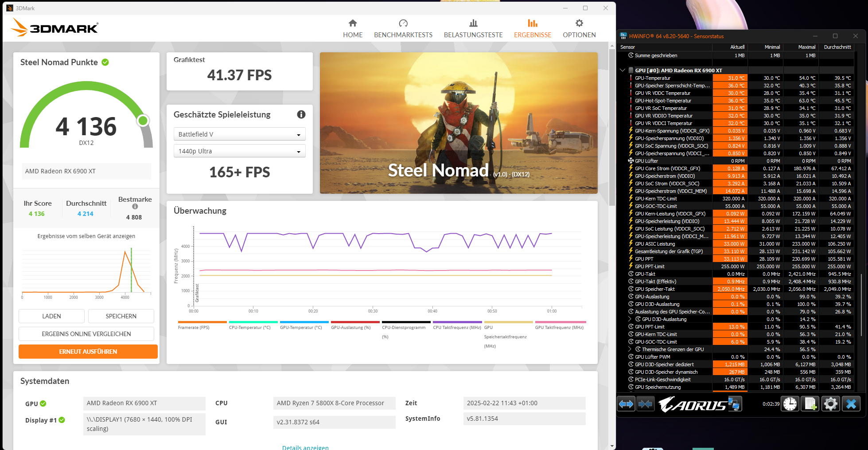The width and height of the screenshot is (868, 450).
Task: Click clock icon on PCIe-Link-Geschwindigkeit row
Action: (x=631, y=380)
